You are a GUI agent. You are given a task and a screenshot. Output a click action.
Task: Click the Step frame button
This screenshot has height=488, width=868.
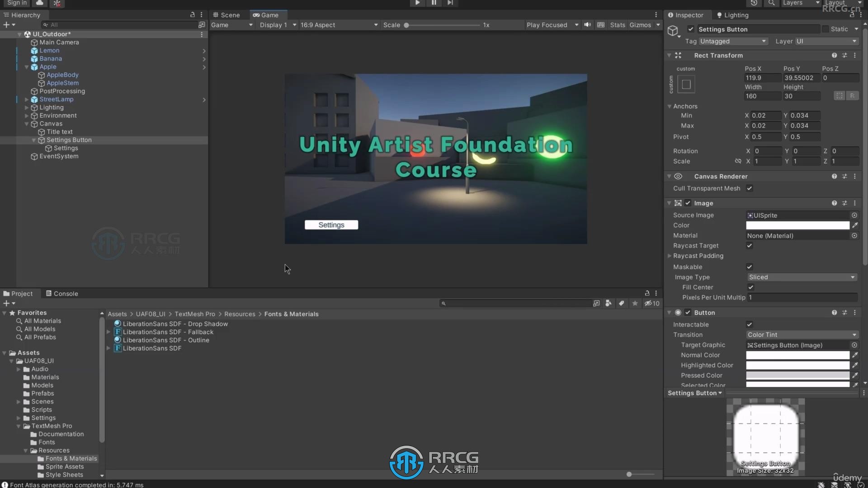click(450, 3)
